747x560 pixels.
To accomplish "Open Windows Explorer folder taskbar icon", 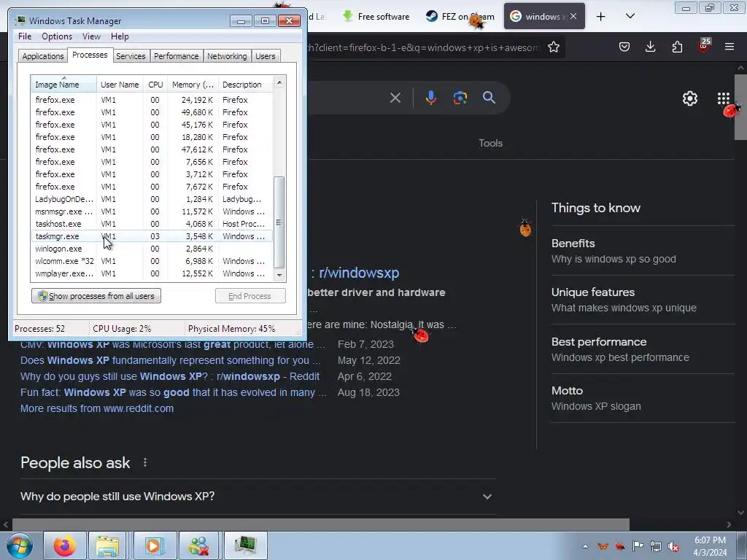I will click(107, 545).
